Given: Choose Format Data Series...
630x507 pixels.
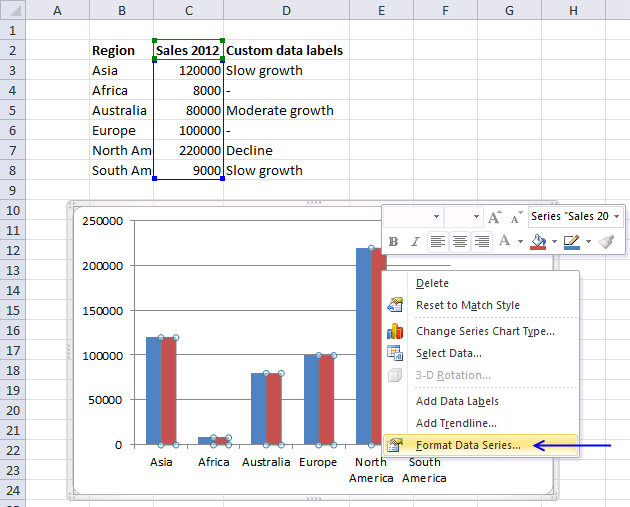Looking at the screenshot, I should (x=481, y=445).
